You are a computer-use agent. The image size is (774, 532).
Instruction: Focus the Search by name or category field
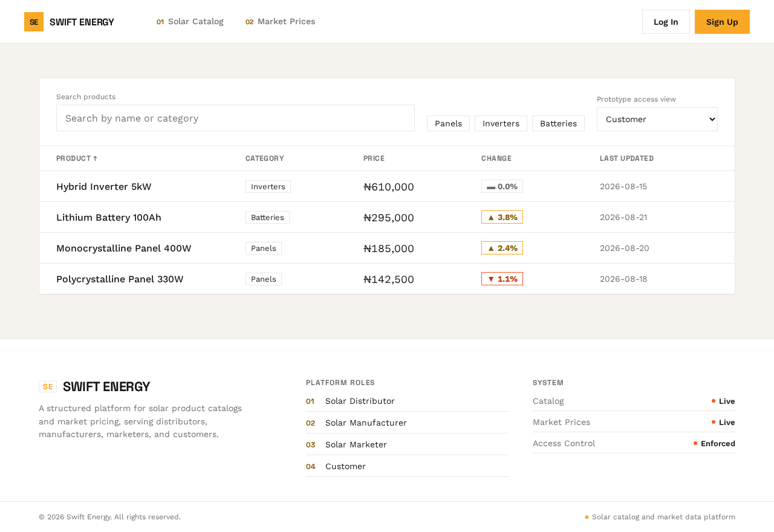(x=235, y=118)
